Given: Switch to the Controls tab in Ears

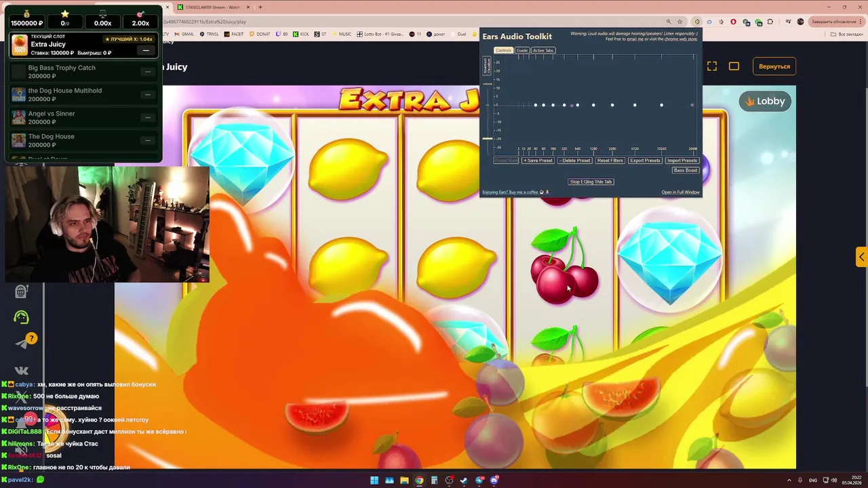Looking at the screenshot, I should [x=503, y=50].
